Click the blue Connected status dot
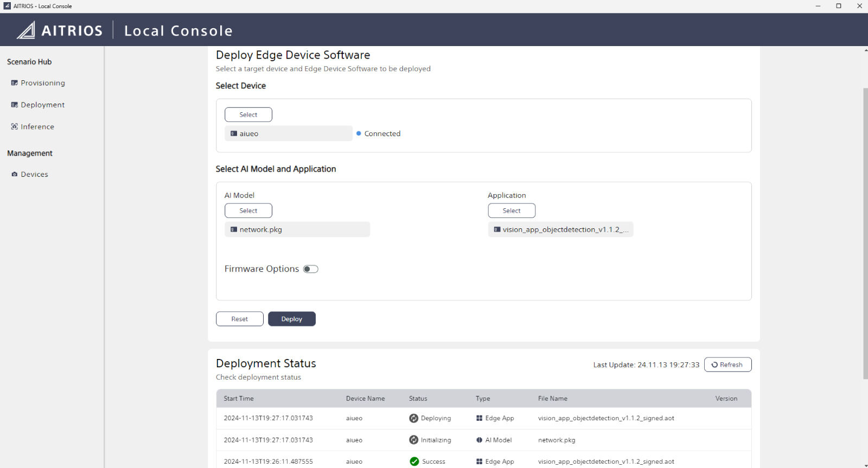The height and width of the screenshot is (468, 868). click(x=359, y=133)
